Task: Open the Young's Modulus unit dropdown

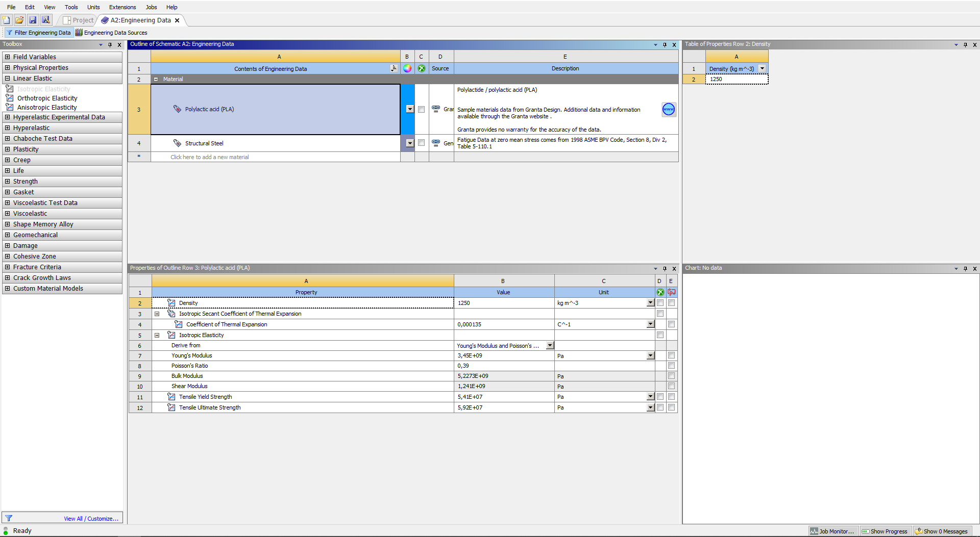Action: (650, 356)
